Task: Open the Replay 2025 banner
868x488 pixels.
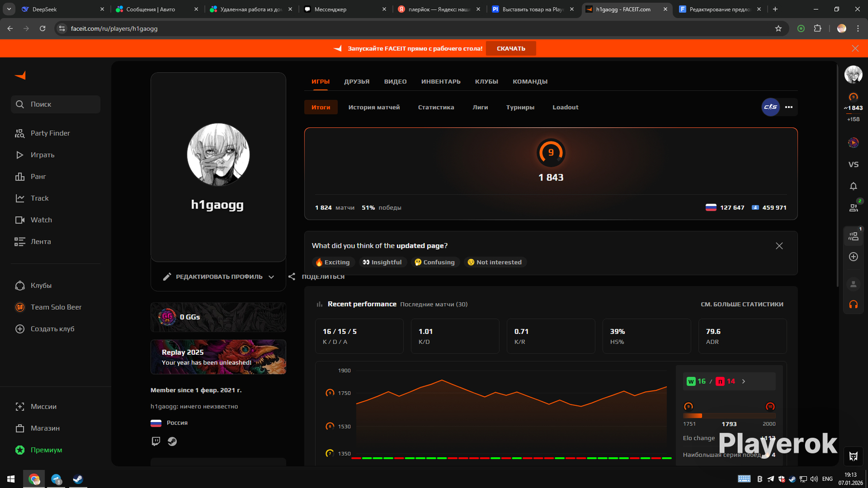Action: [x=218, y=357]
